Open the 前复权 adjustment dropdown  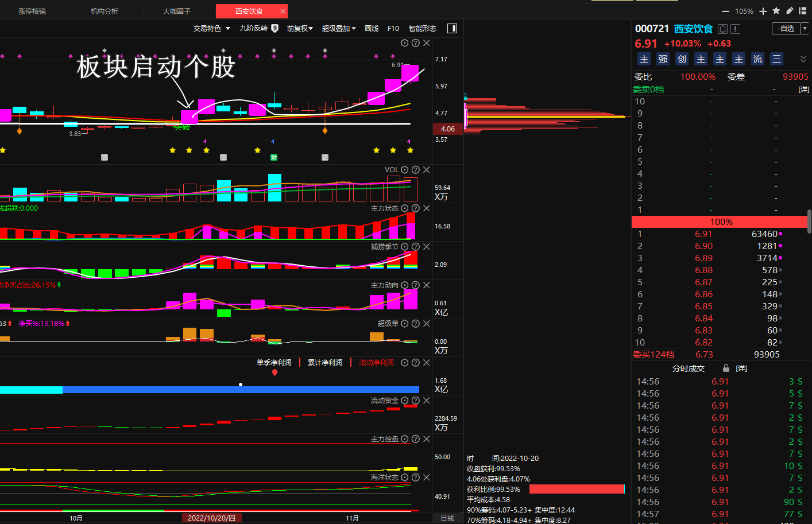coord(300,29)
